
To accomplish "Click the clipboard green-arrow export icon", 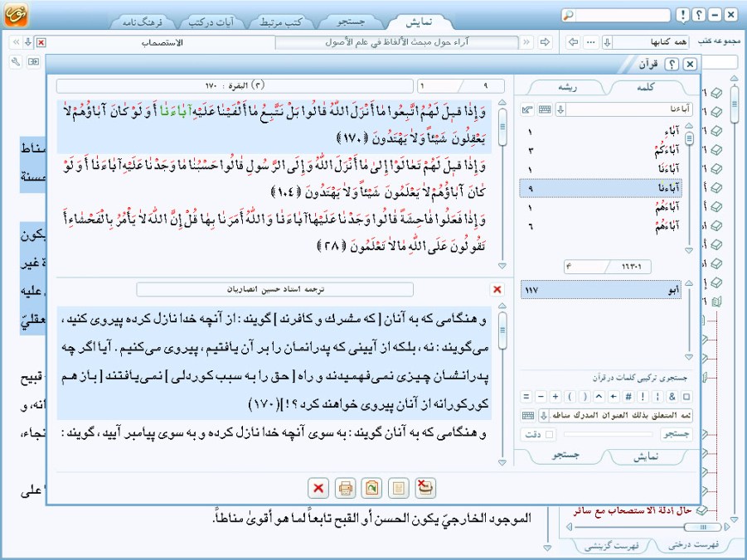I will click(x=371, y=488).
